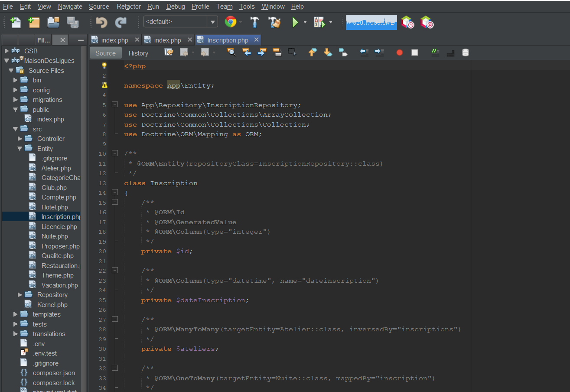Go to Next Bookmark icon

tap(328, 52)
